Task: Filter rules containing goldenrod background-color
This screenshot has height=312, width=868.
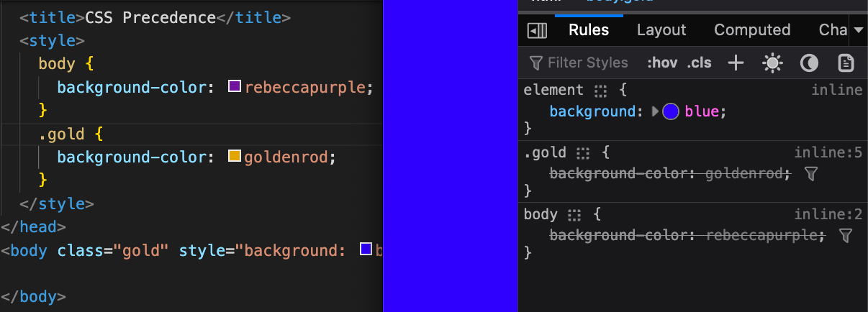Action: [811, 173]
